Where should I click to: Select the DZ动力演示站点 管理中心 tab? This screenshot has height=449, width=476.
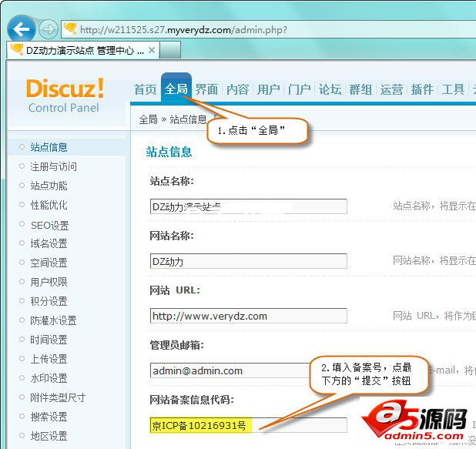[x=82, y=50]
